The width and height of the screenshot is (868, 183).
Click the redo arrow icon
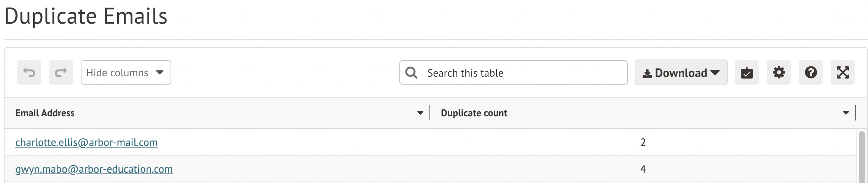tap(61, 72)
